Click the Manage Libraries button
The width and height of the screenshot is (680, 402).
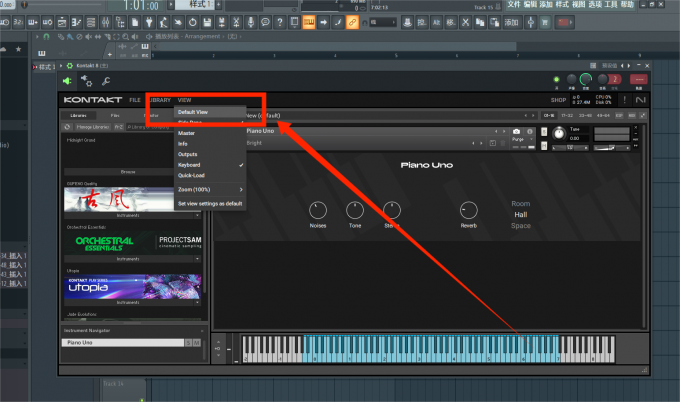click(x=93, y=127)
